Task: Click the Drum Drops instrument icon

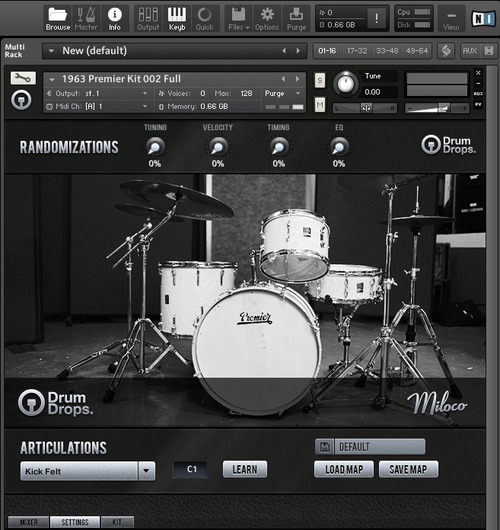Action: coord(21,100)
